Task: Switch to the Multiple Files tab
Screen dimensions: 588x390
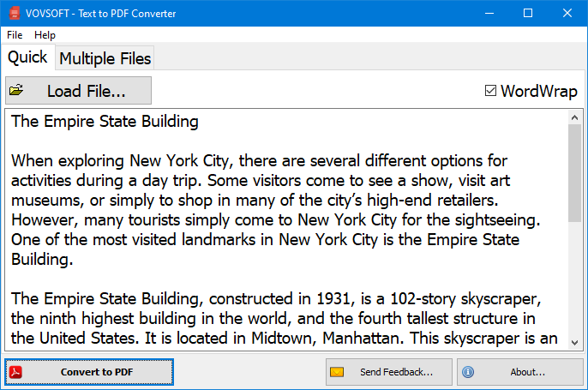Action: point(105,58)
